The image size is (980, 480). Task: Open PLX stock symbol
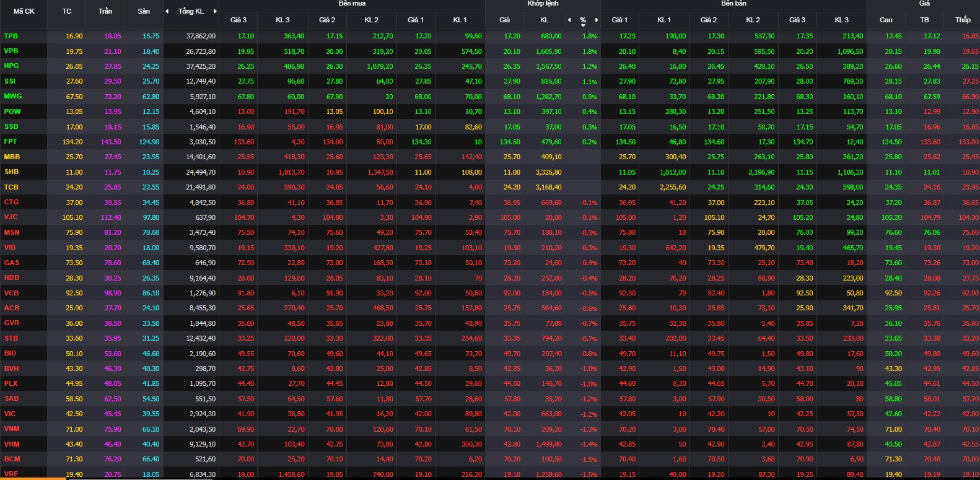[11, 383]
